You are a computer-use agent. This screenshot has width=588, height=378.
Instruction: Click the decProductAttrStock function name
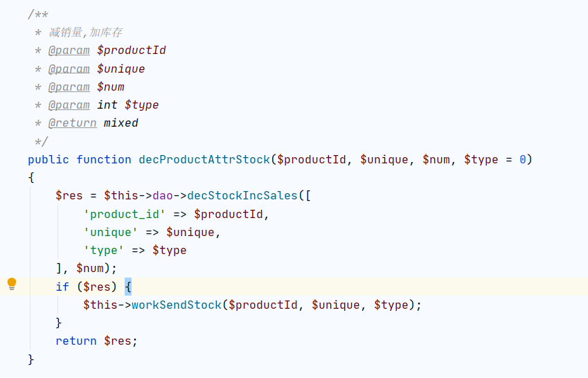tap(204, 159)
